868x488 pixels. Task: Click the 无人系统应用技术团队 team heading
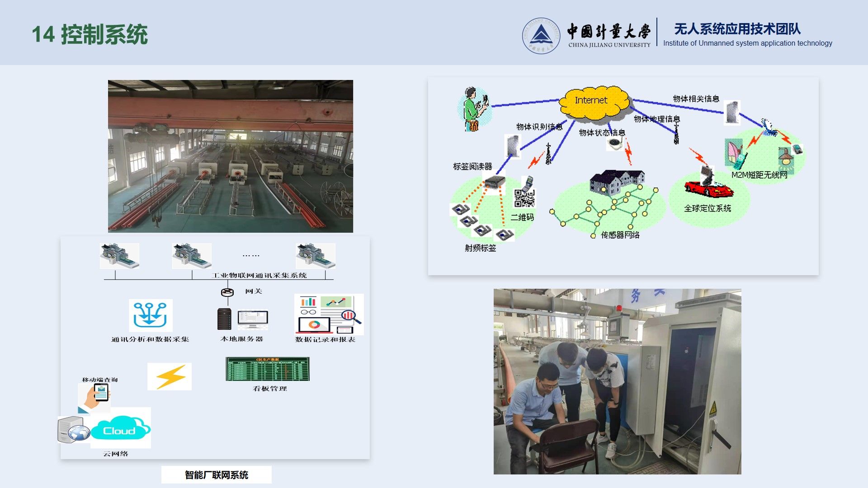(737, 29)
